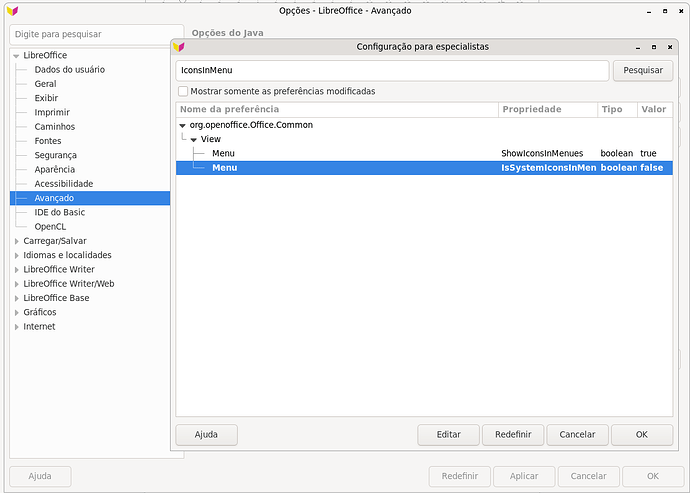Expand the LibreOffice Base category
690x493 pixels.
16,298
